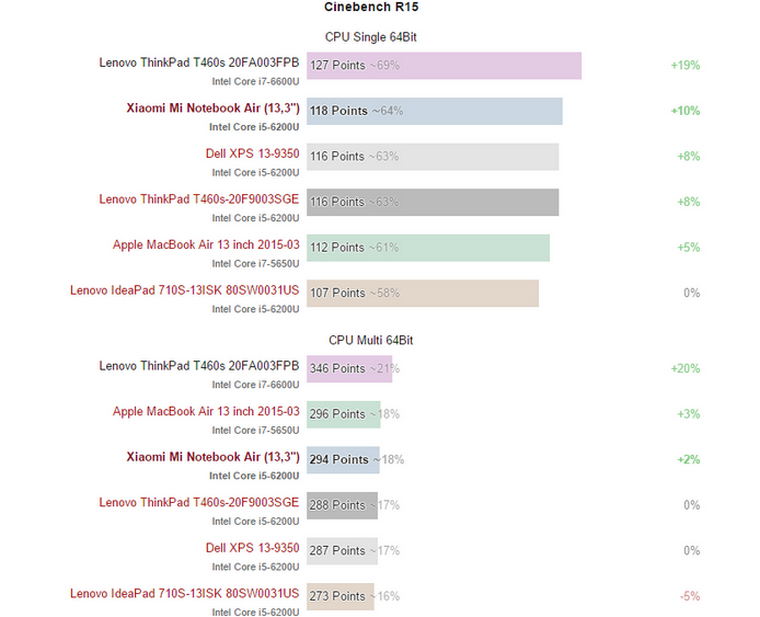Screen dimensions: 760x617
Task: Click the 127 Points purple result bar
Action: click(443, 66)
